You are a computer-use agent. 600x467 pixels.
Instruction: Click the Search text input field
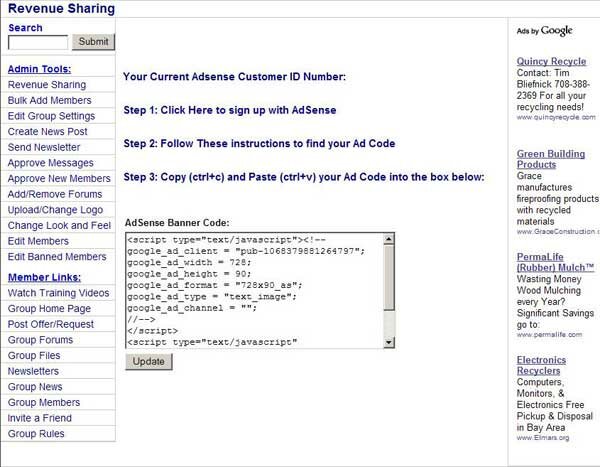pyautogui.click(x=38, y=42)
